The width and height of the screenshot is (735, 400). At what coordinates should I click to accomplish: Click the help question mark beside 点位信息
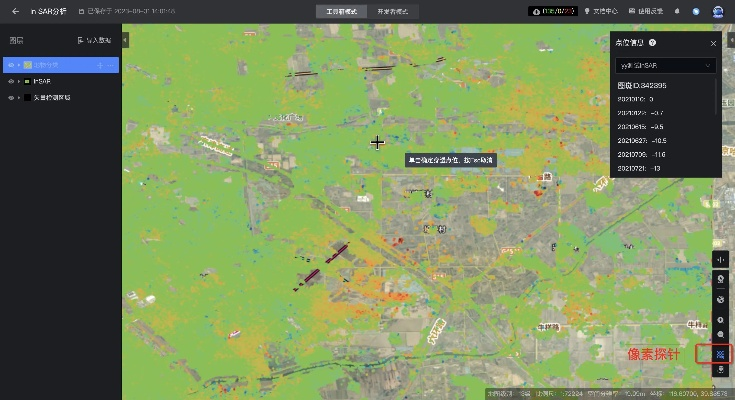[x=652, y=43]
